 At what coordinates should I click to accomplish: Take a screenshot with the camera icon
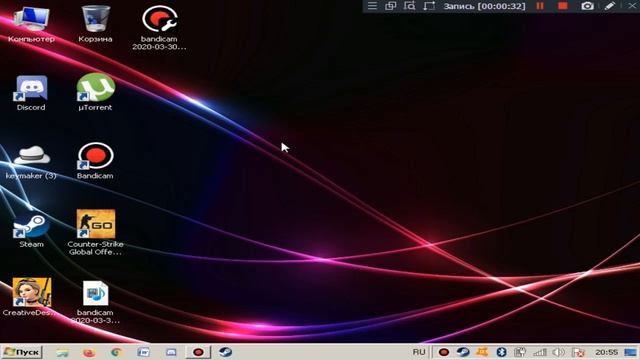(587, 6)
